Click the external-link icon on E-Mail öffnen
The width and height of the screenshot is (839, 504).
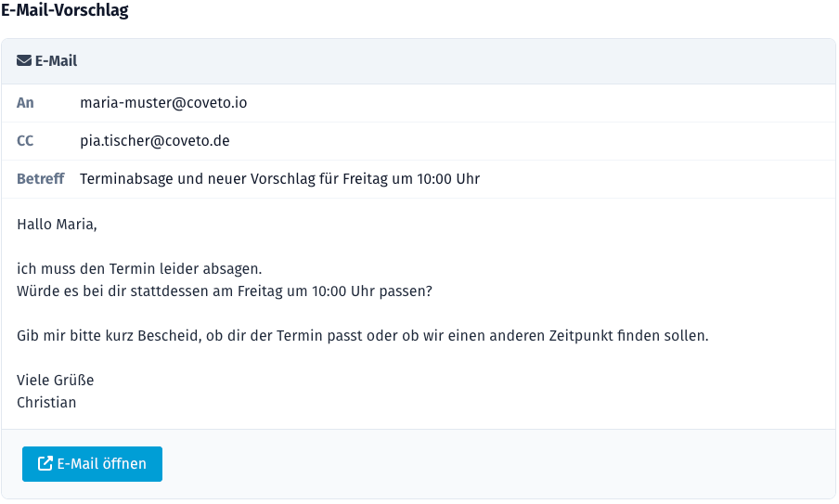tap(45, 464)
